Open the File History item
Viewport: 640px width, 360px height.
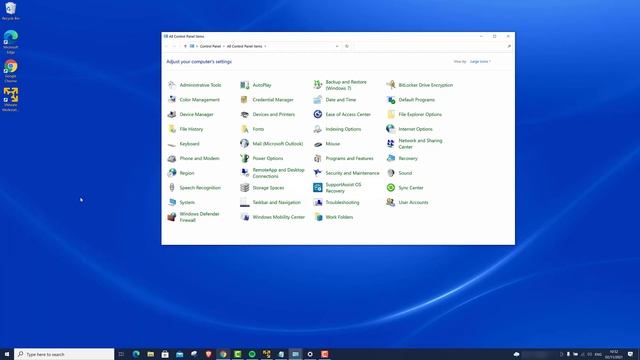pyautogui.click(x=185, y=129)
